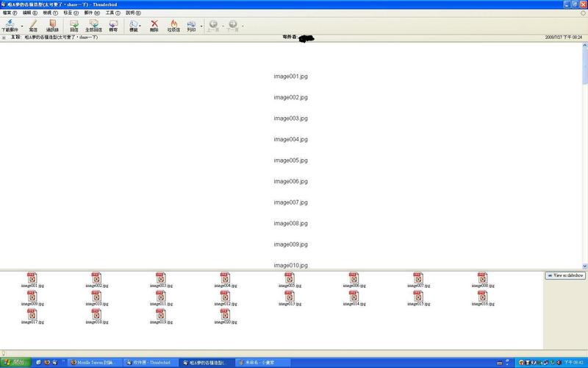Click image006.jpg text in message body
Image resolution: width=588 pixels, height=368 pixels.
coord(290,181)
